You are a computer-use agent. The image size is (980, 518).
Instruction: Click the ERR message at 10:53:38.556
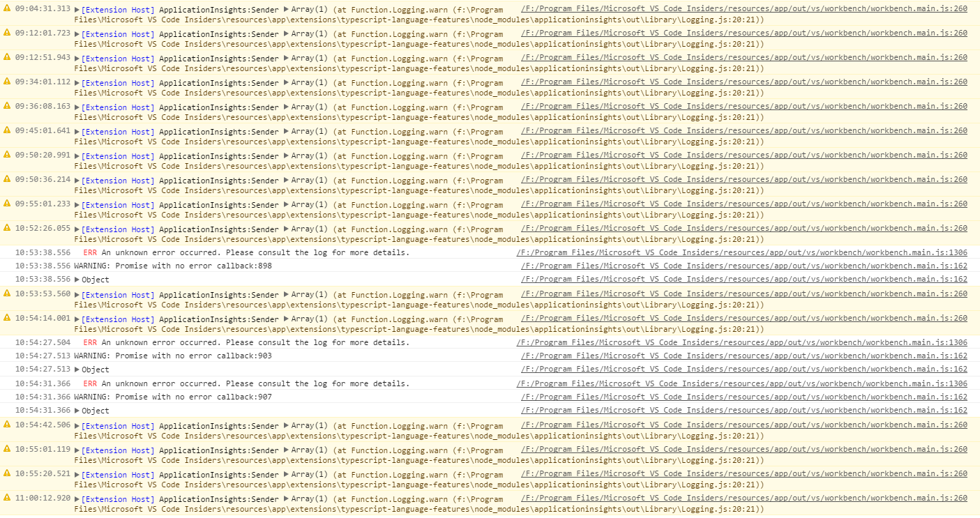(x=246, y=252)
